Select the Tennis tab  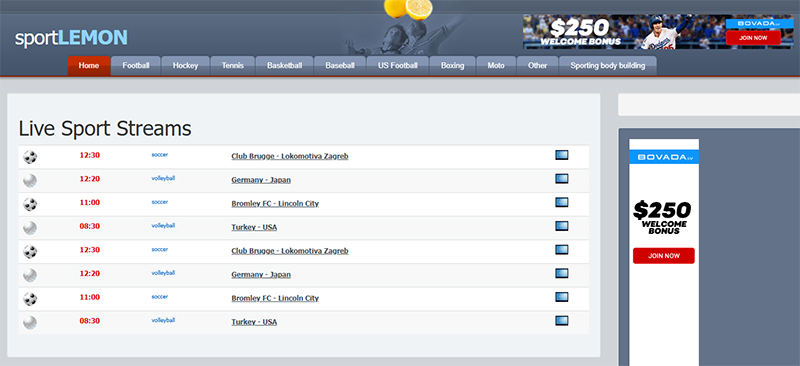coord(233,66)
